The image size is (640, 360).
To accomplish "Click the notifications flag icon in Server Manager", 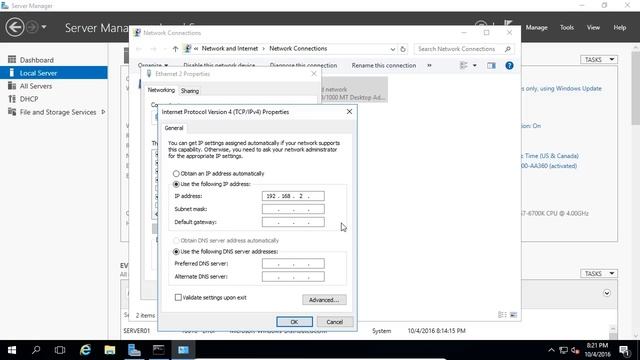I will click(508, 24).
